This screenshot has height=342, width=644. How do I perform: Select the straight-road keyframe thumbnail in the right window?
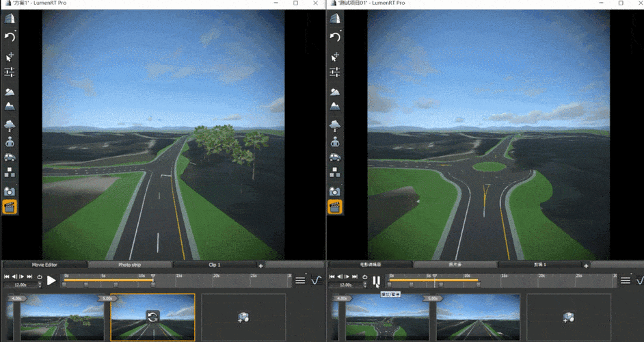click(x=478, y=317)
